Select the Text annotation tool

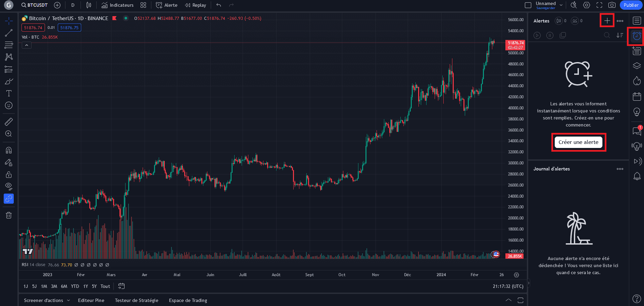[x=9, y=93]
